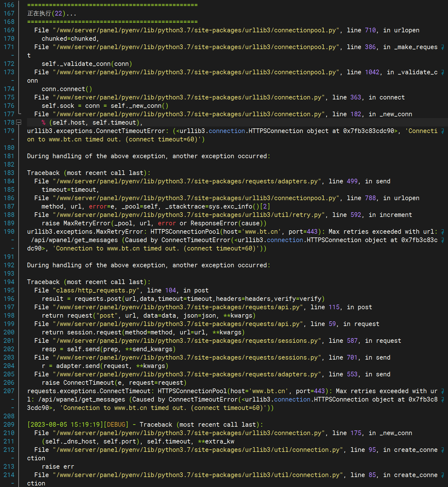Image resolution: width=448 pixels, height=487 pixels.
Task: Select line number 180 in the gutter
Action: [x=9, y=148]
